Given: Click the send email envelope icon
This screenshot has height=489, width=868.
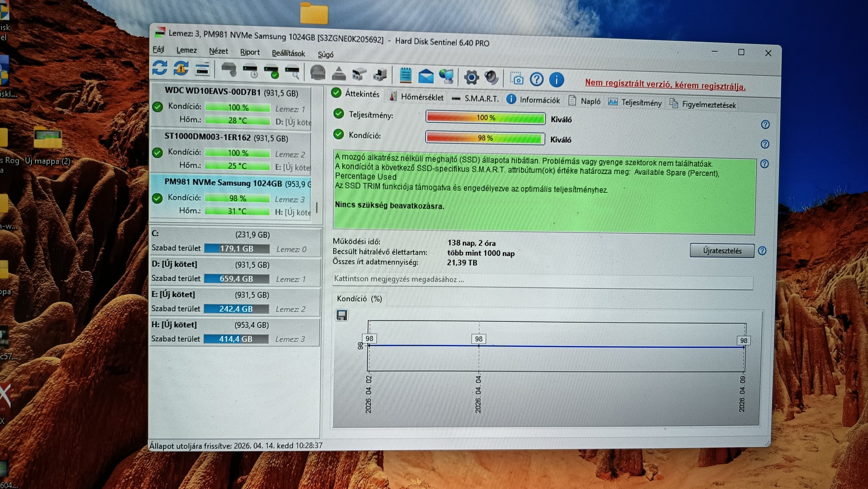Looking at the screenshot, I should [425, 76].
